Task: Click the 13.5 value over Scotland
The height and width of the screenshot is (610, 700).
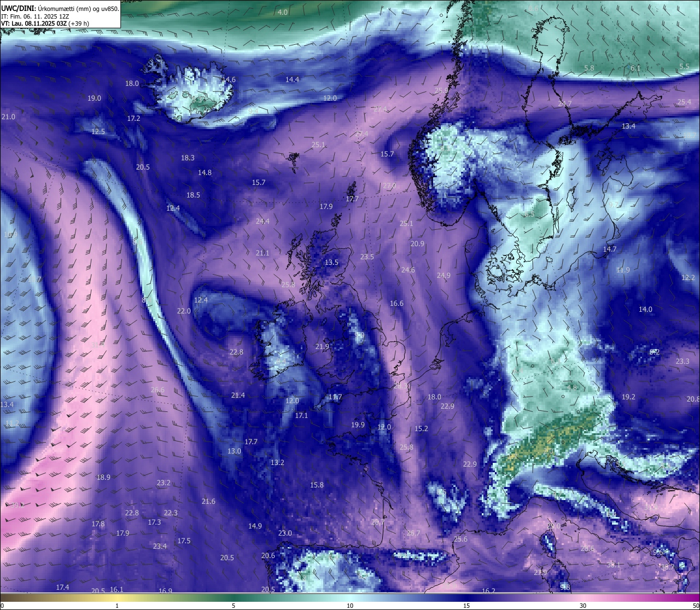Action: point(331,262)
